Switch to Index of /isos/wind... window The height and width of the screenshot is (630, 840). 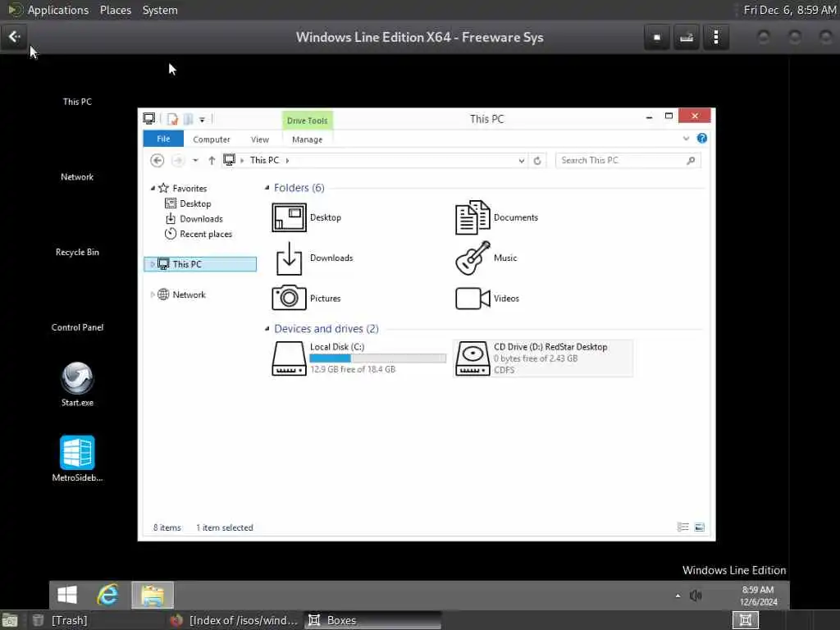(x=234, y=620)
